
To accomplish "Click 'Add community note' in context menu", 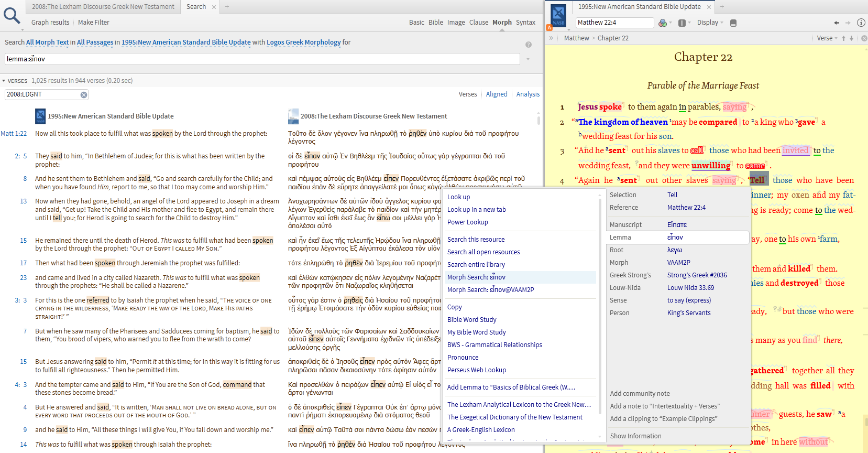I will coord(640,394).
